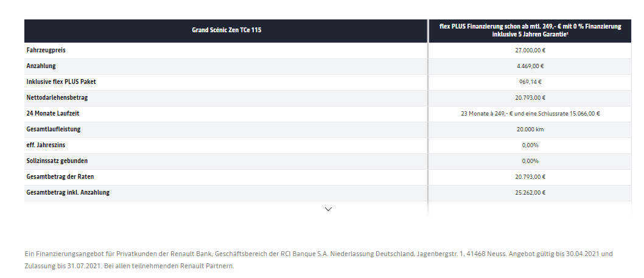Click the Nettodarlehensbetrag row label
The width and height of the screenshot is (644, 278).
coord(57,98)
